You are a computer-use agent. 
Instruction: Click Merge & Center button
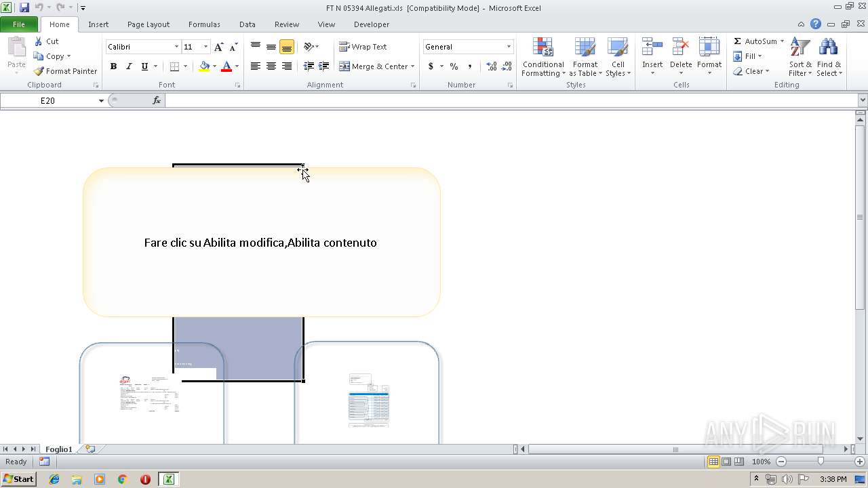[x=373, y=66]
